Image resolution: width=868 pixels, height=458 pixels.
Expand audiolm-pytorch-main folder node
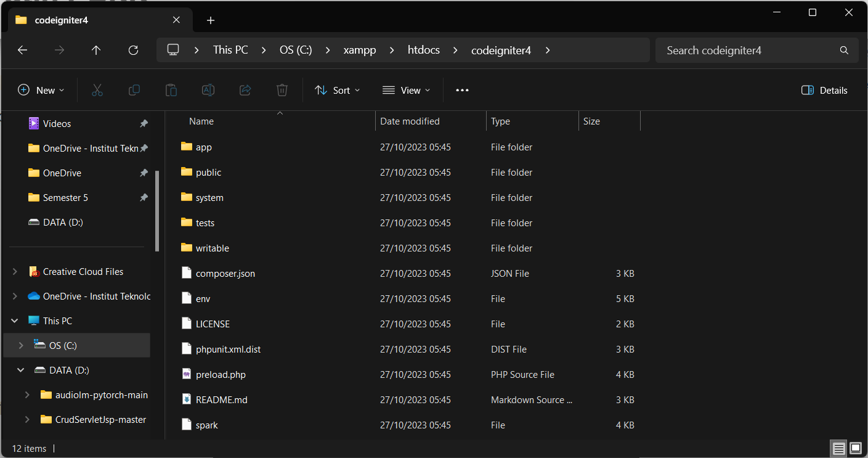tap(27, 395)
